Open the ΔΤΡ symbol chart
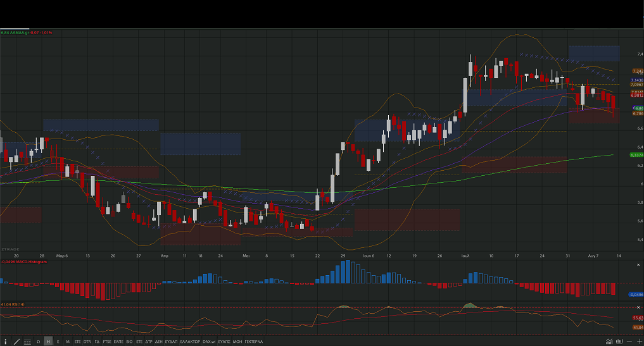 coord(149,342)
